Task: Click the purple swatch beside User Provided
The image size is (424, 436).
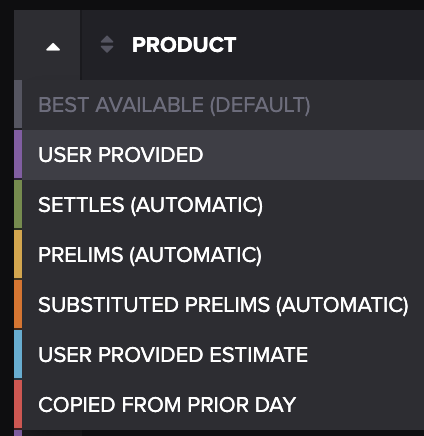Action: pos(18,154)
